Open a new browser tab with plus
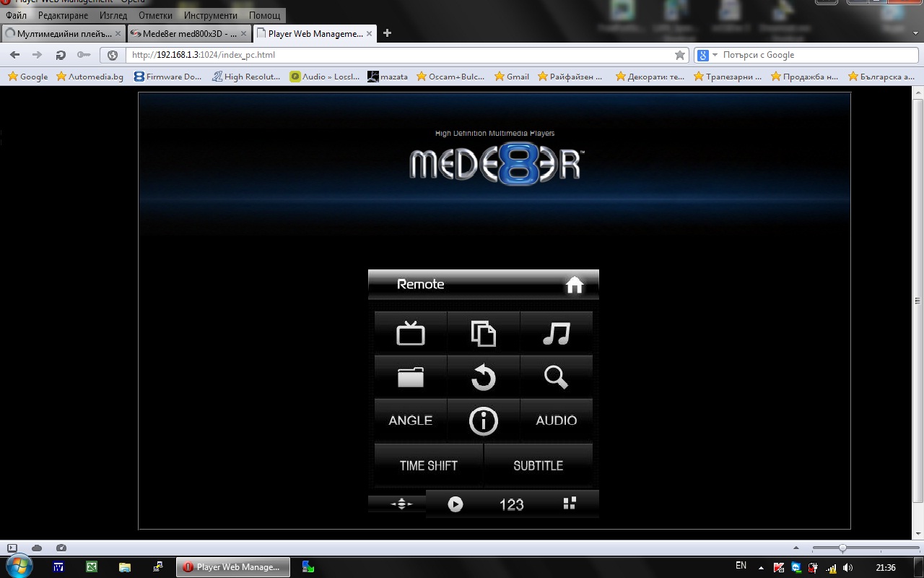 coord(387,33)
